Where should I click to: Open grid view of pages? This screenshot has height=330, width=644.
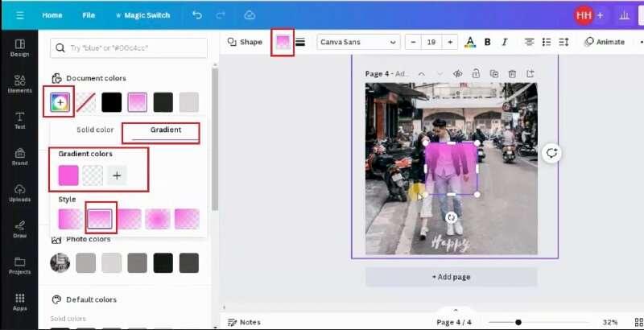click(x=639, y=322)
